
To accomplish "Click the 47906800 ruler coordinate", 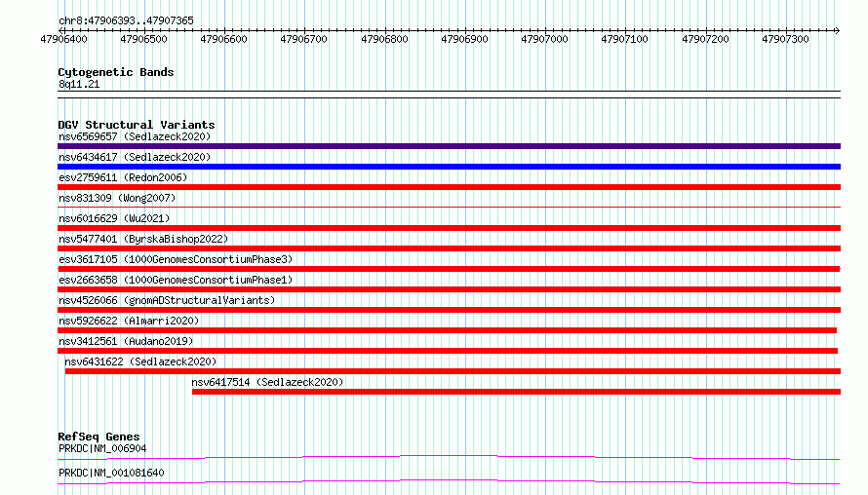I will click(384, 39).
